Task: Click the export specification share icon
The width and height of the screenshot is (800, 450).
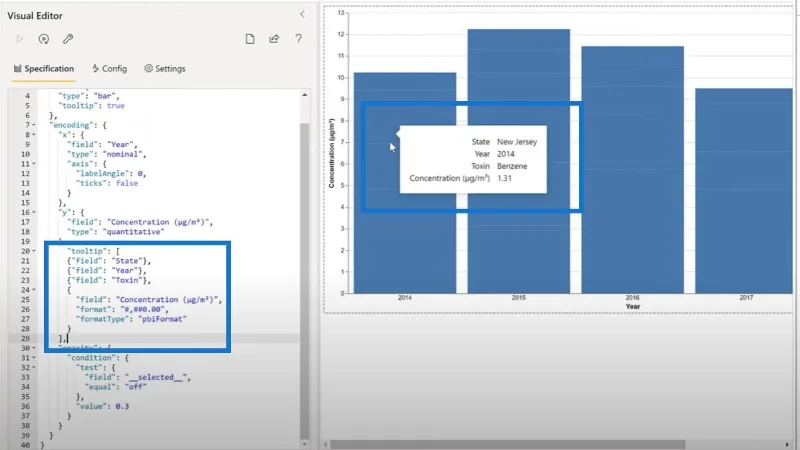Action: coord(274,39)
